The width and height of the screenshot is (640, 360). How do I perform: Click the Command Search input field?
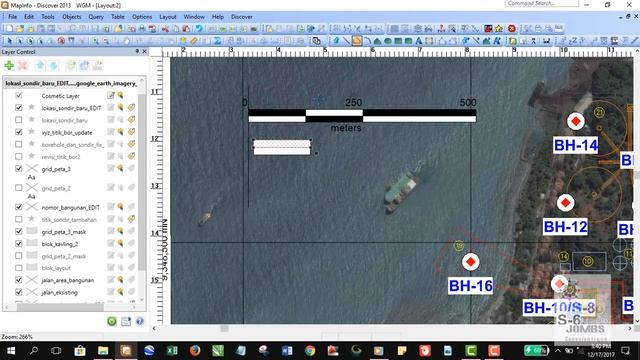542,4
